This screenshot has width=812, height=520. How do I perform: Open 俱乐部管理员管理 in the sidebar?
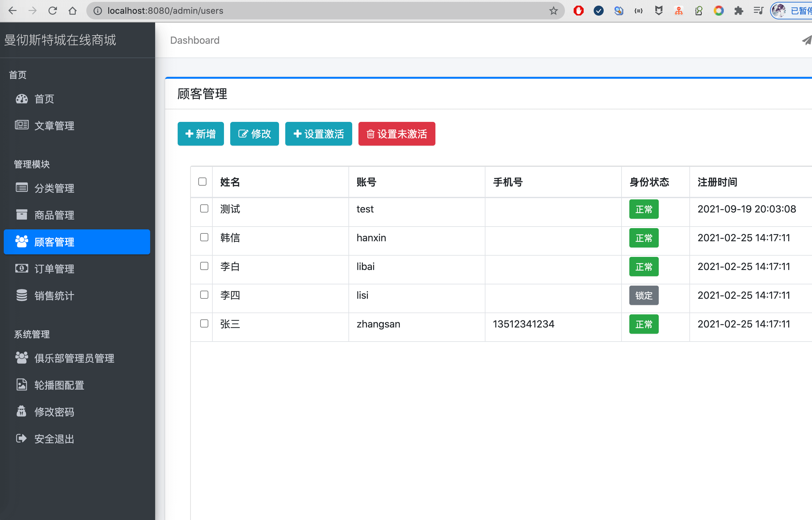(x=77, y=358)
